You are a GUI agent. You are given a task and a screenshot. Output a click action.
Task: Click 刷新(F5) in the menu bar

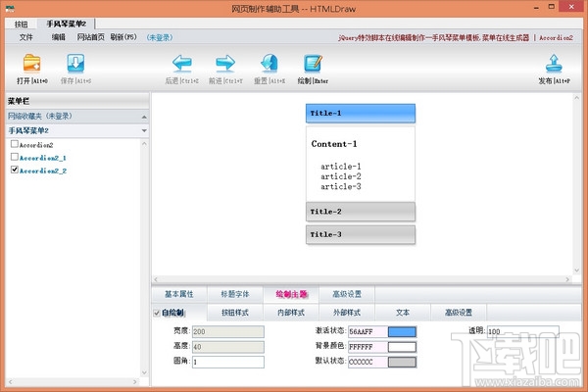[123, 37]
